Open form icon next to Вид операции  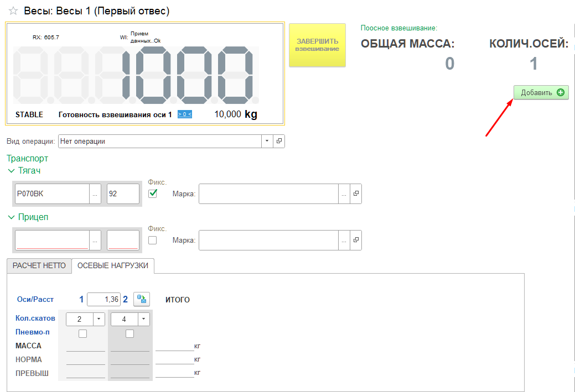[x=279, y=141]
